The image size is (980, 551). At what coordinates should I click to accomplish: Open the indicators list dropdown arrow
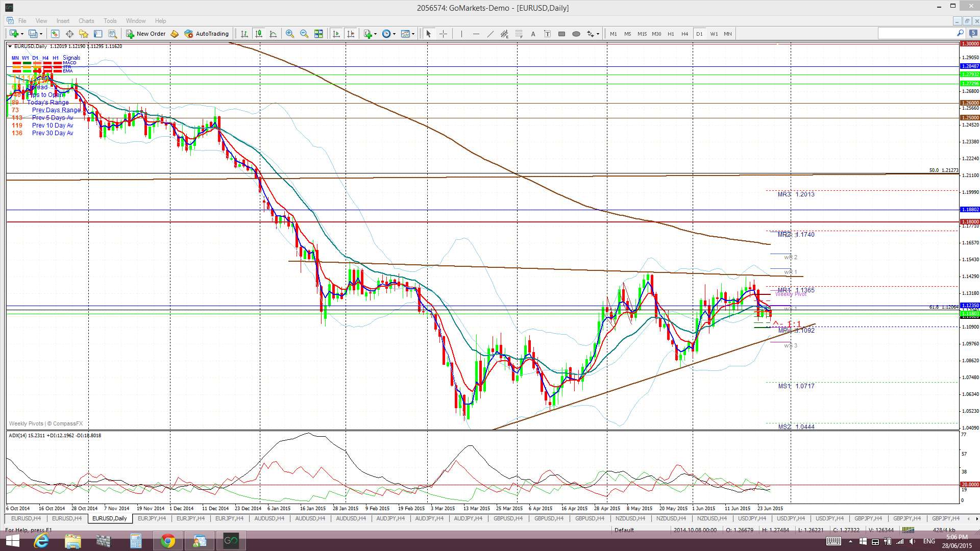click(x=375, y=34)
